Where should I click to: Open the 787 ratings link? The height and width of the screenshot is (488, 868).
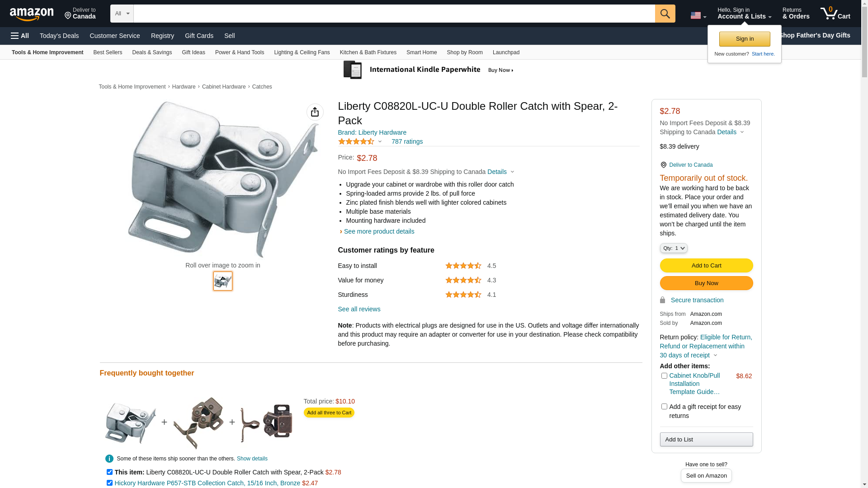click(407, 141)
